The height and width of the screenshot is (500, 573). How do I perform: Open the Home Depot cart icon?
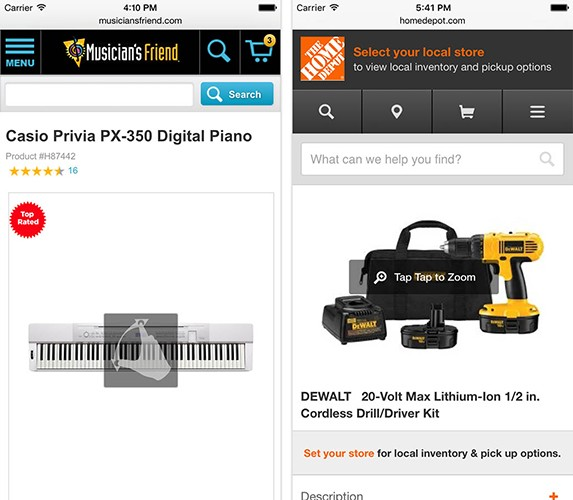click(x=467, y=111)
